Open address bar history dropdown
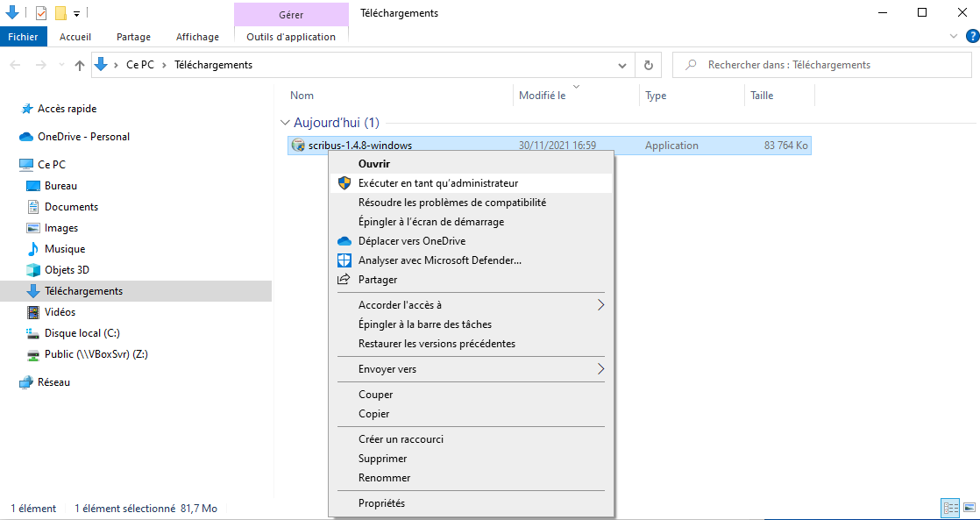 pos(622,65)
